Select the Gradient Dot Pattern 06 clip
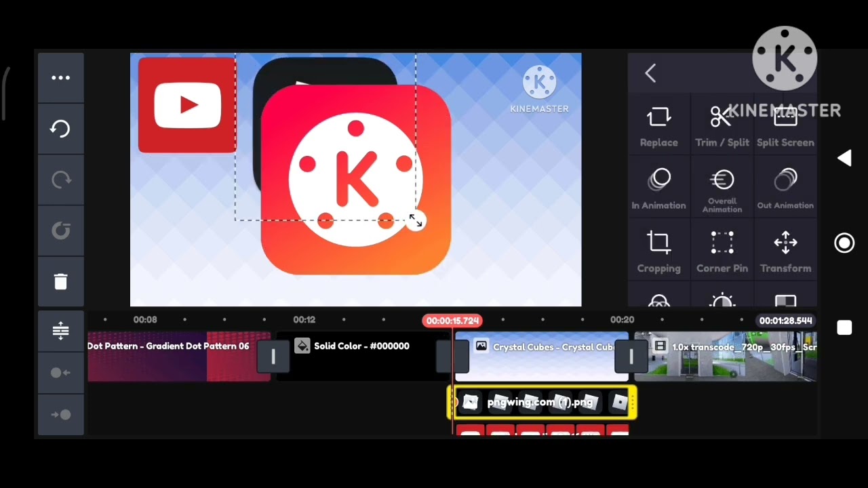868x488 pixels. (x=178, y=357)
